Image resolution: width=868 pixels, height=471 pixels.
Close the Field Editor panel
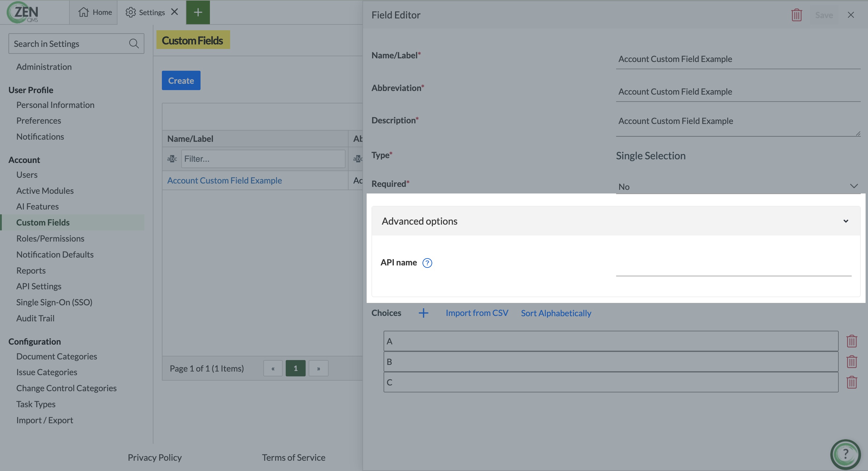pyautogui.click(x=851, y=15)
